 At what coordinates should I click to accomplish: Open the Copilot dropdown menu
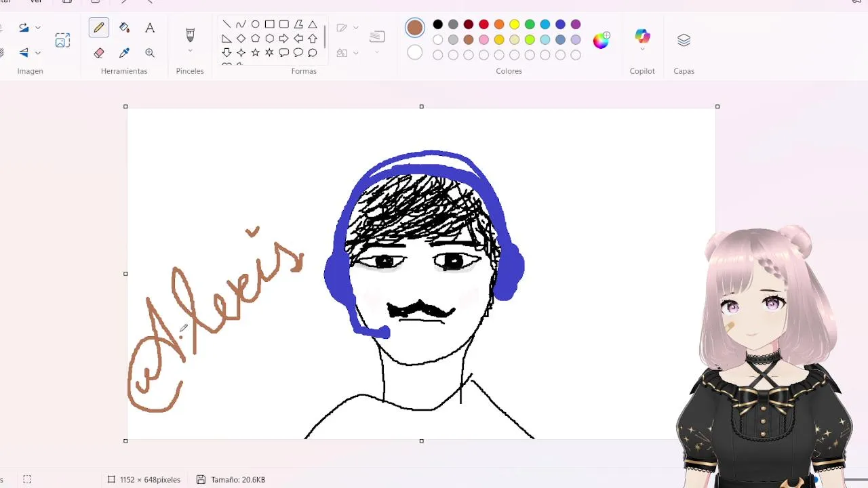(x=642, y=50)
